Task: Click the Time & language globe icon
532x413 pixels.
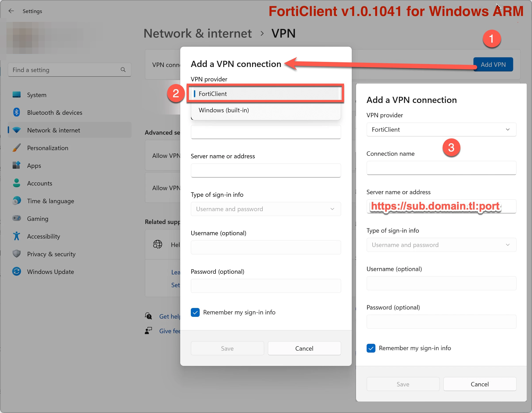Action: click(x=17, y=201)
